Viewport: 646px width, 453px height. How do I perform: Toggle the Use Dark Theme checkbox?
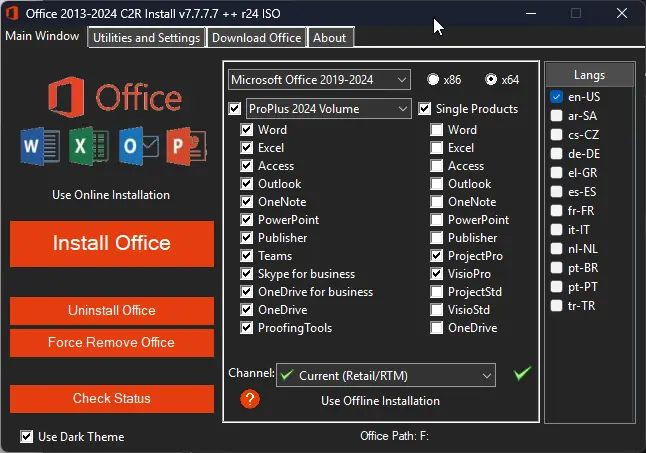(26, 437)
